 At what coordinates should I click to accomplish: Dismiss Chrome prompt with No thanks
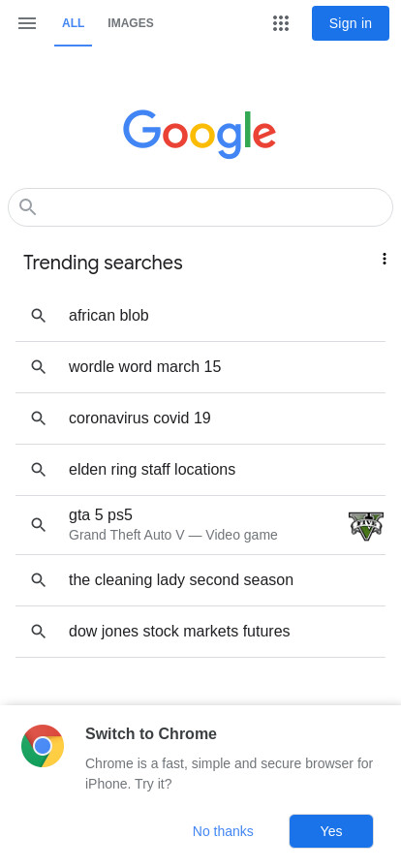pyautogui.click(x=223, y=831)
